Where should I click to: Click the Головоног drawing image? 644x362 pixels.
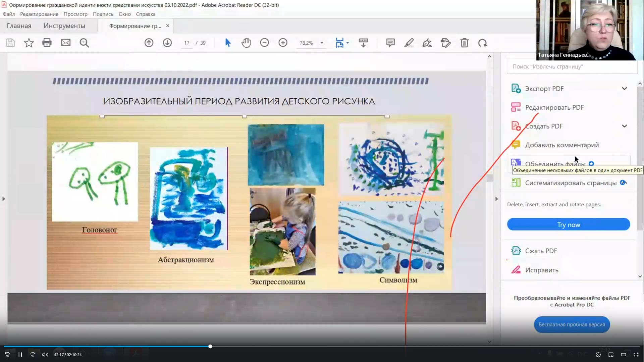point(95,182)
